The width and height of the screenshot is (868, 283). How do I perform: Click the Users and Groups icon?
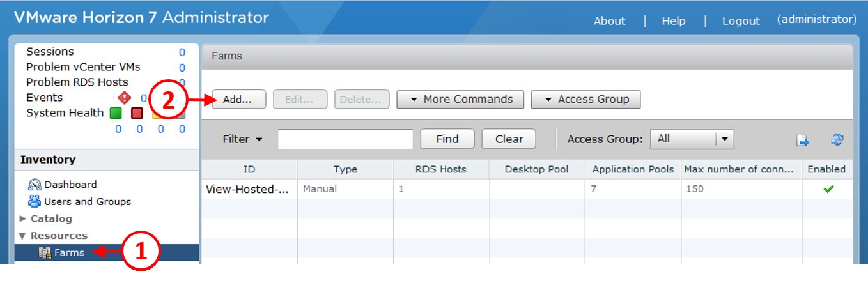[x=35, y=202]
